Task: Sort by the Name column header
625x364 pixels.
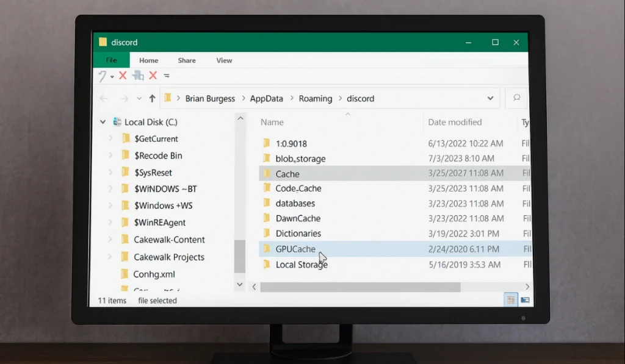Action: point(272,123)
